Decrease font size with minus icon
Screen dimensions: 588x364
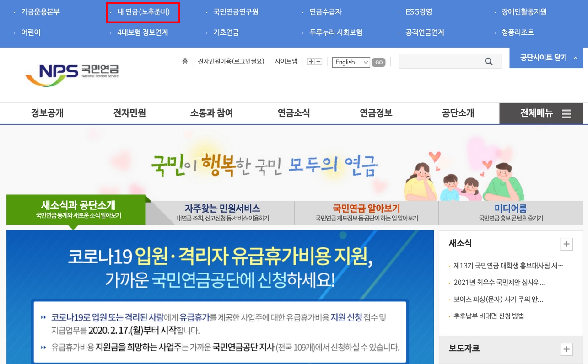click(318, 61)
